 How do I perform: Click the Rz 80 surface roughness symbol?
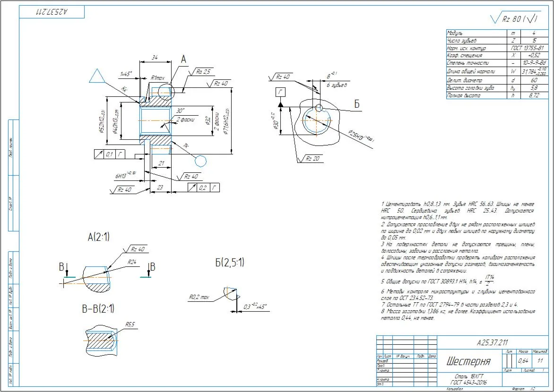(516, 19)
